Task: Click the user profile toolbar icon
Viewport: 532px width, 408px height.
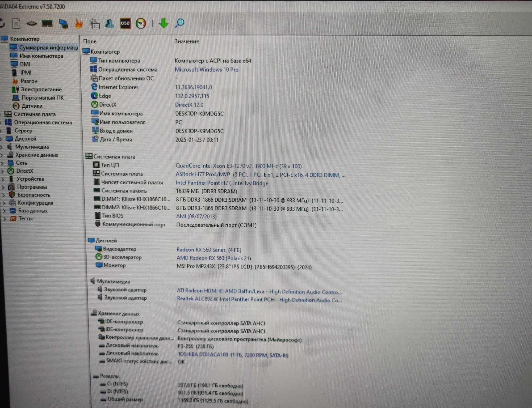Action: [x=110, y=23]
